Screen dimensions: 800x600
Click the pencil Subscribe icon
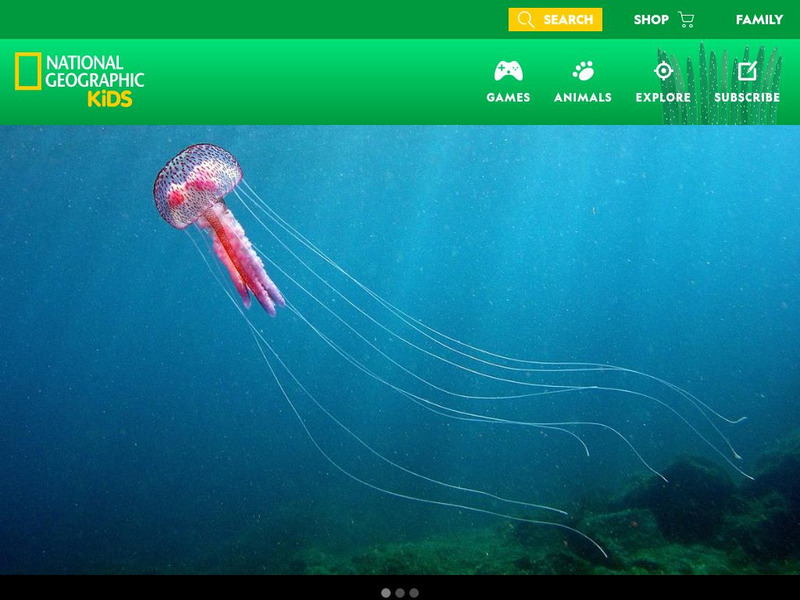coord(747,70)
